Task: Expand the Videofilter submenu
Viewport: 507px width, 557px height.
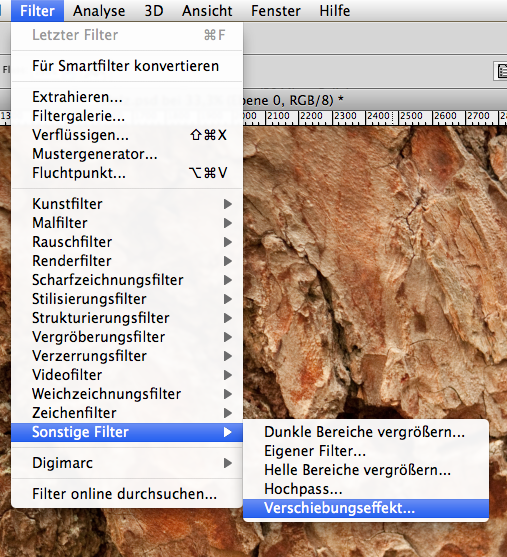Action: tap(127, 375)
